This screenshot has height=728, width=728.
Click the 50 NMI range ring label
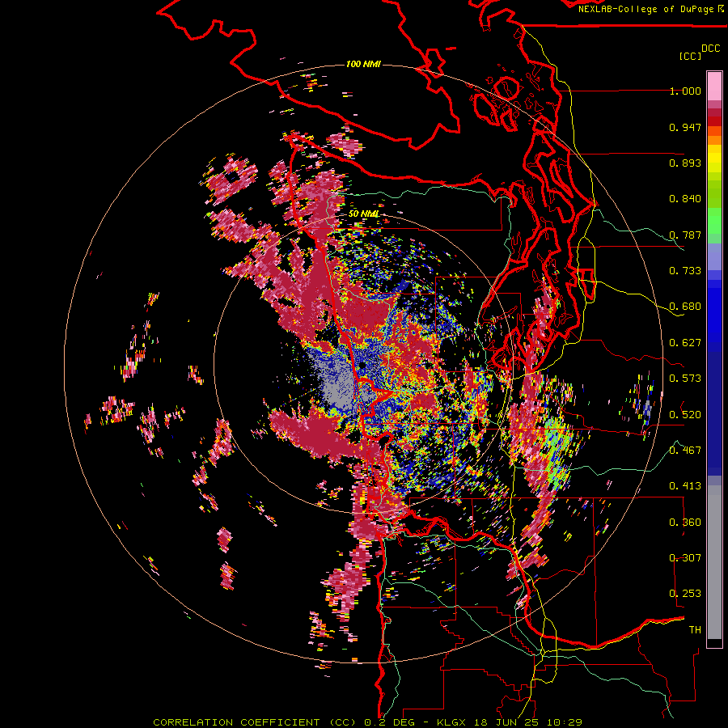point(363,214)
